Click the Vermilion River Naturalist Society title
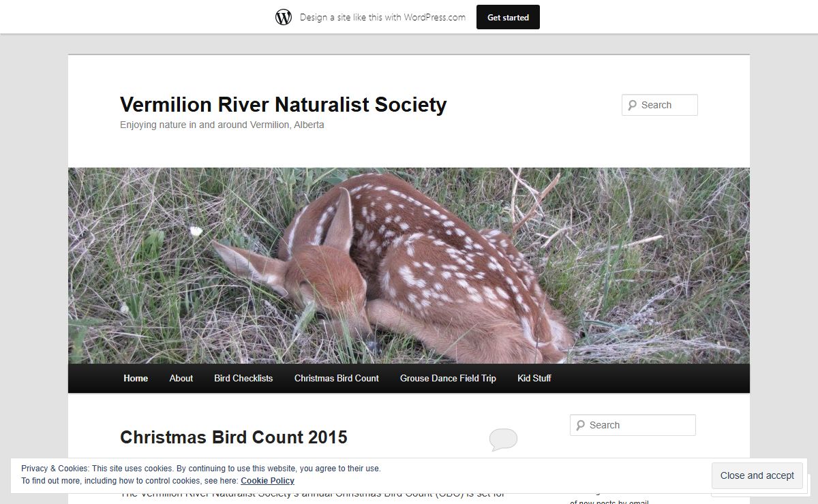This screenshot has height=504, width=818. tap(282, 104)
